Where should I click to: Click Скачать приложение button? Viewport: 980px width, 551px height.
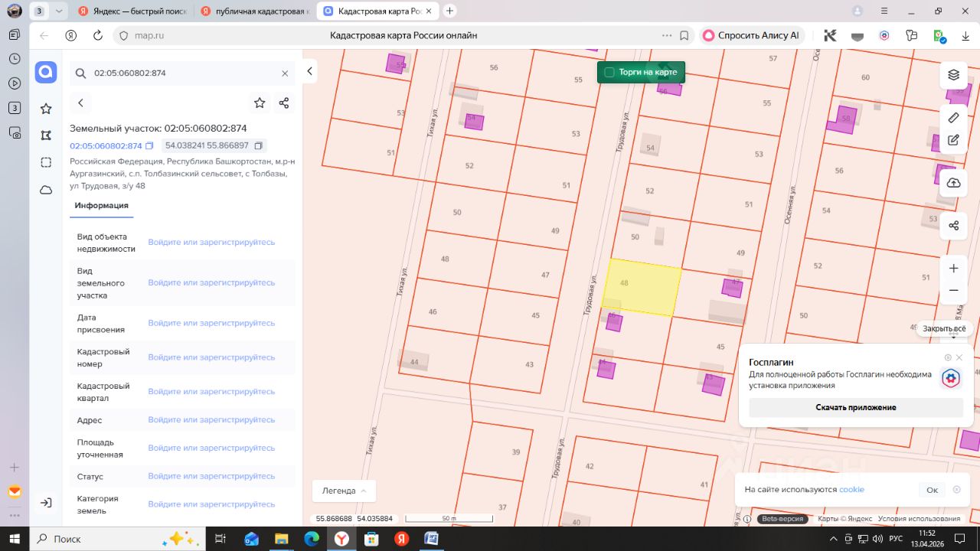point(855,407)
